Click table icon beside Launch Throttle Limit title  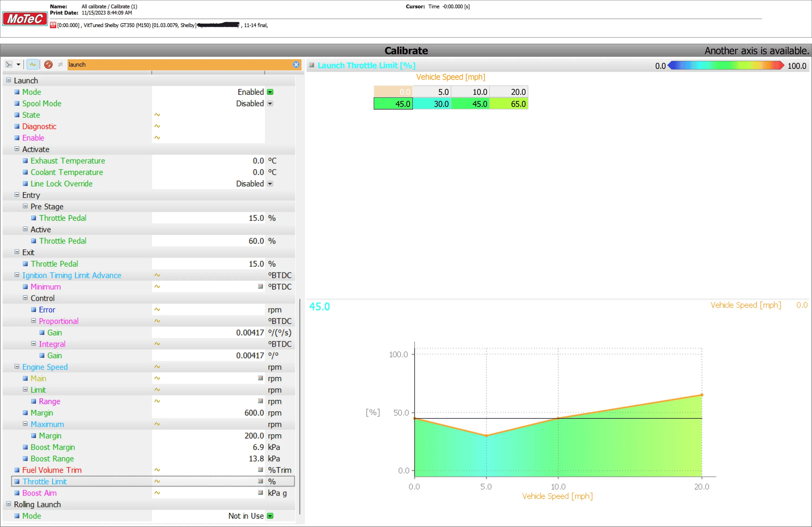(312, 65)
